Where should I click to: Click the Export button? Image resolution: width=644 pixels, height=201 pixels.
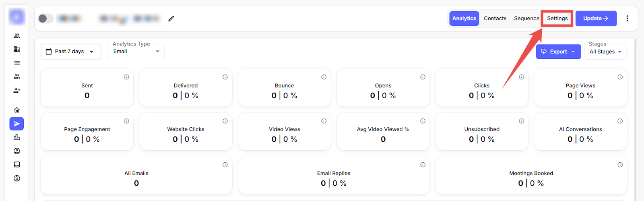tap(558, 52)
